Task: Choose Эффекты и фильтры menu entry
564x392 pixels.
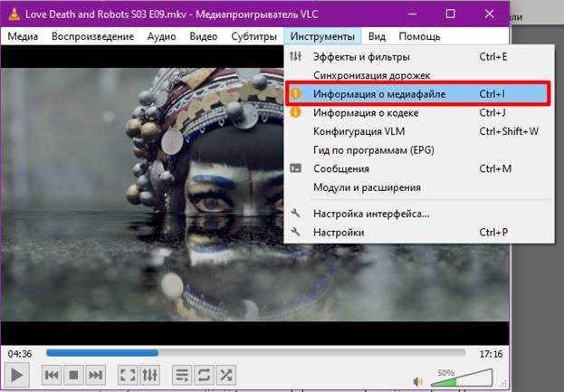Action: (x=419, y=57)
